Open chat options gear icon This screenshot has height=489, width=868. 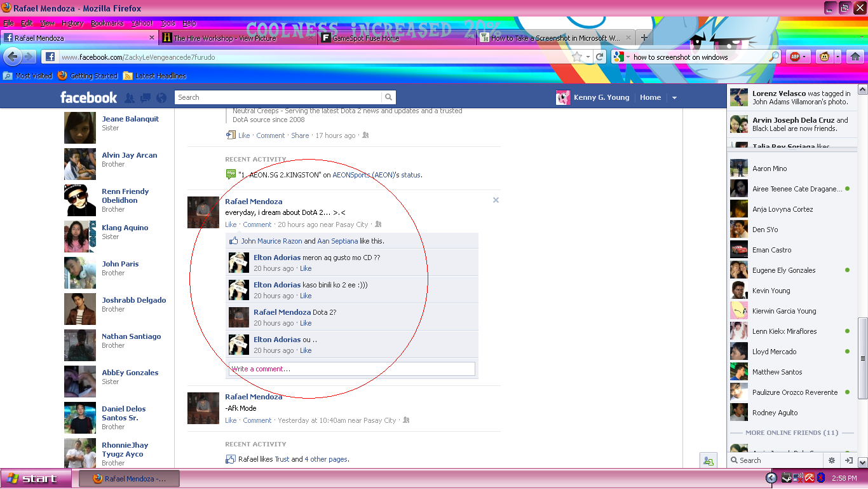832,460
